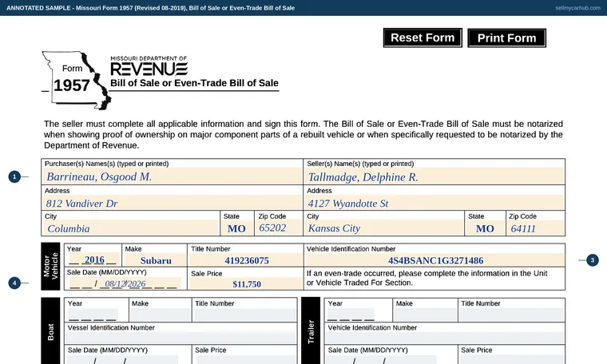
Task: Click the Trailer Title Number field
Action: click(x=511, y=315)
